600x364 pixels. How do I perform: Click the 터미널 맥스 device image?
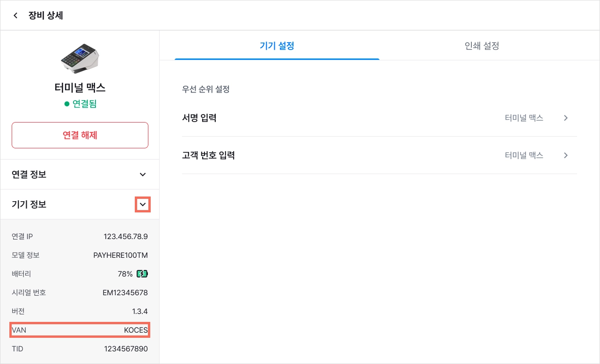click(80, 59)
